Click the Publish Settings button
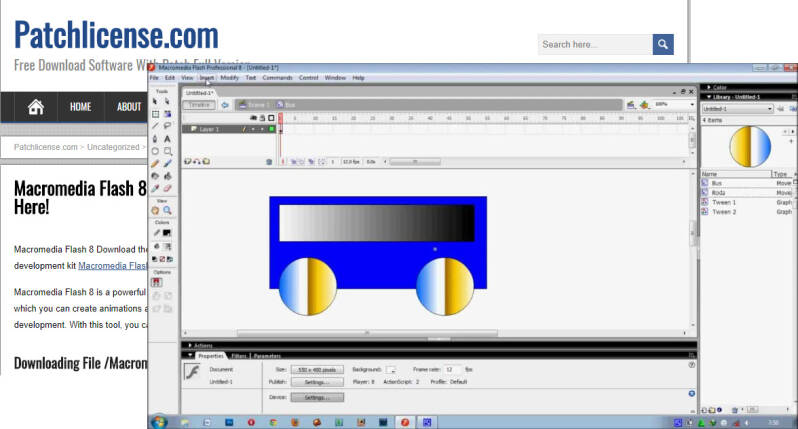This screenshot has height=429, width=798. [317, 382]
